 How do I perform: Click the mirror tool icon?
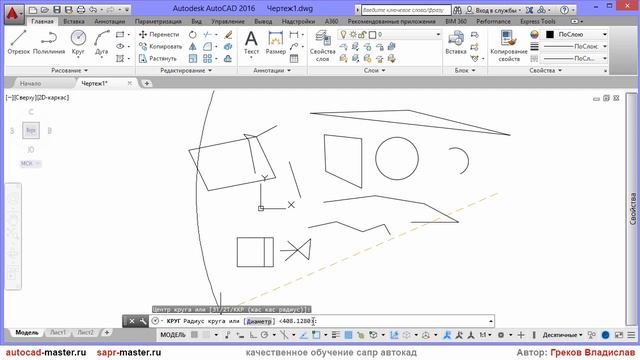coord(193,47)
